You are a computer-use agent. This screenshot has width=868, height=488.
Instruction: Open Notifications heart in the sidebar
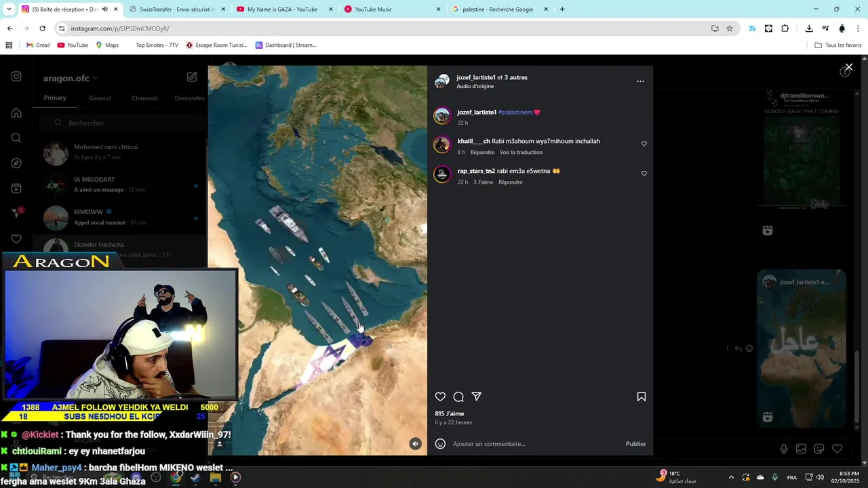point(16,239)
